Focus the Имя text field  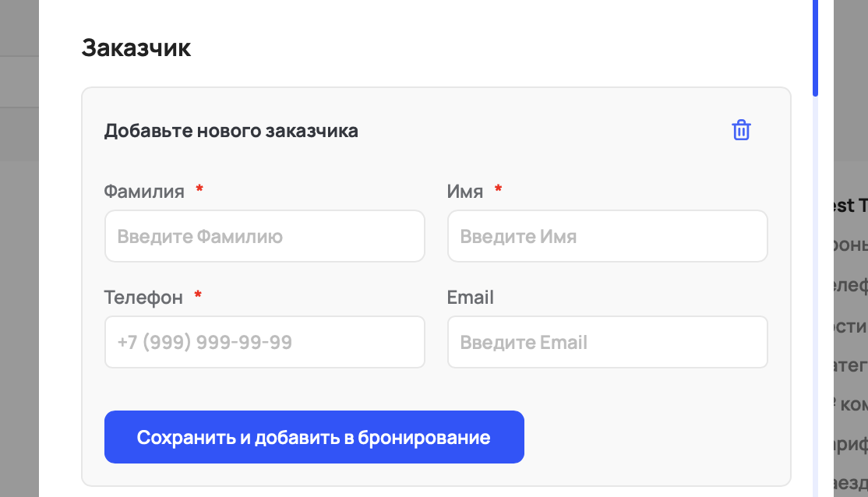click(x=607, y=236)
